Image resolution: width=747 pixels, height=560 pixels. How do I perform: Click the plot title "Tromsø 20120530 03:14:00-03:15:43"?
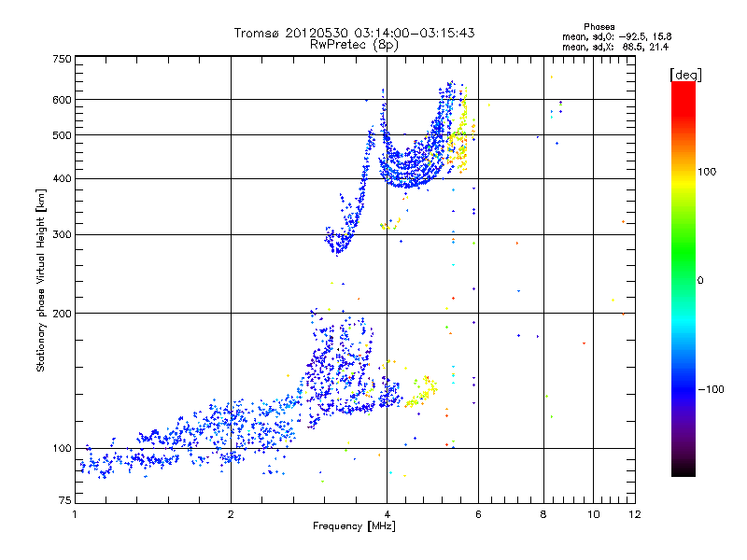tap(354, 33)
